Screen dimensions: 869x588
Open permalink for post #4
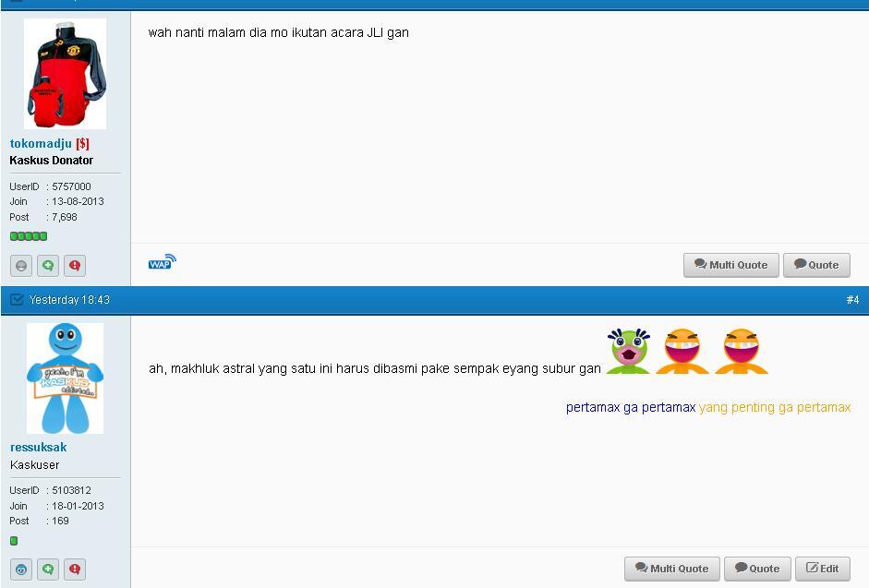pyautogui.click(x=852, y=300)
